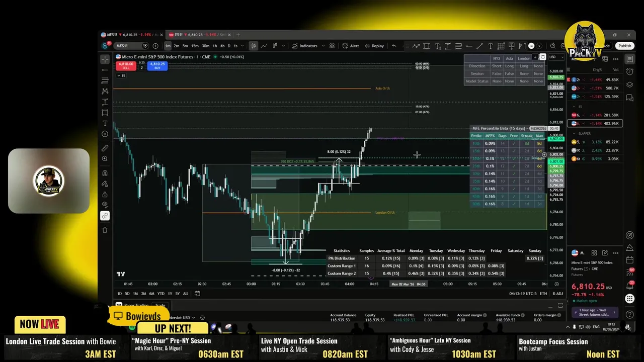
Task: Open the Fibonacci retracement tool group
Action: coord(105,80)
